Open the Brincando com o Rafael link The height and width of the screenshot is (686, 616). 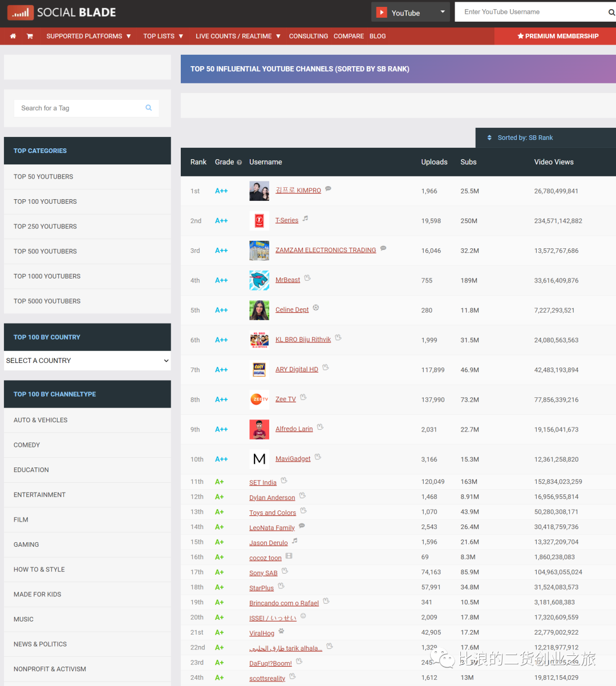pos(284,603)
